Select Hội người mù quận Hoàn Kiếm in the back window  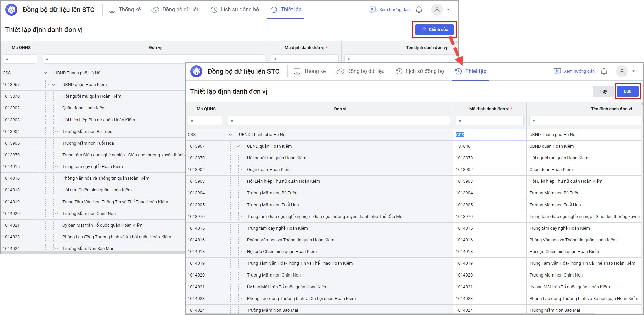(92, 96)
